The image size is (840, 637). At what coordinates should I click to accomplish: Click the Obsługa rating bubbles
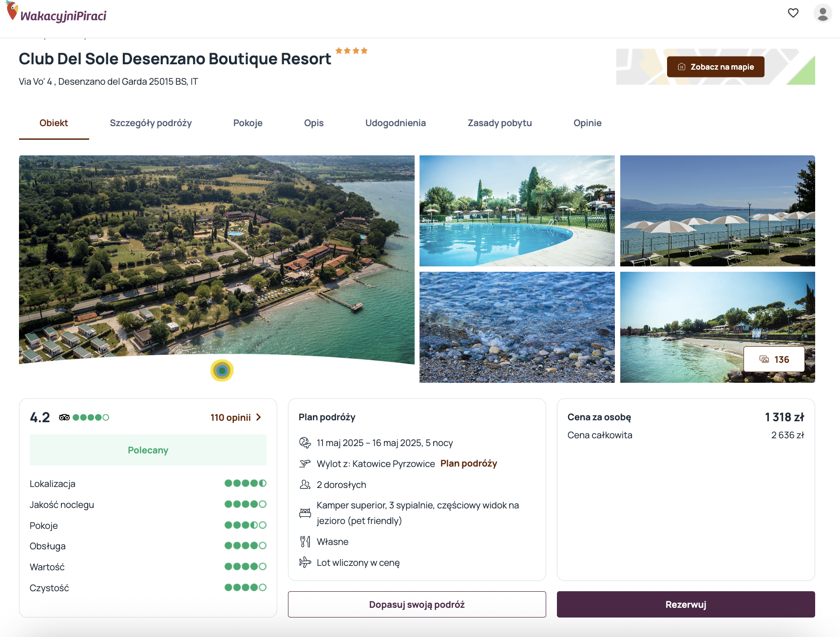click(246, 545)
